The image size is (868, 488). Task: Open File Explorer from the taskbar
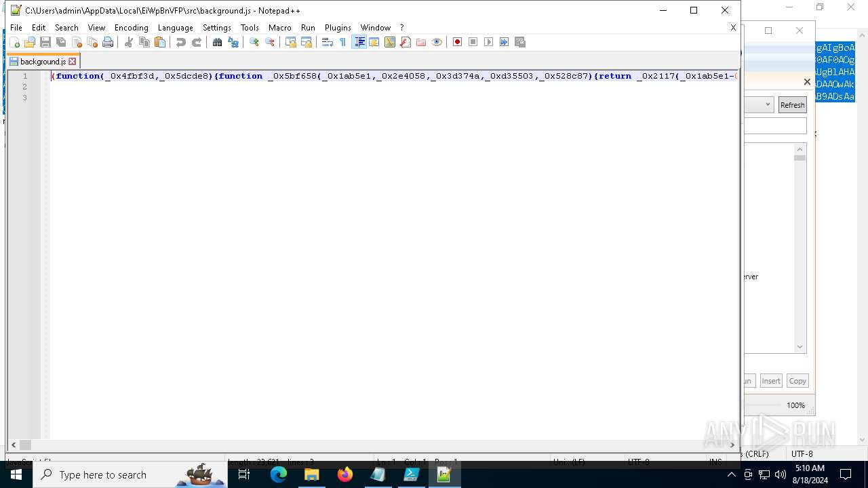(x=312, y=474)
